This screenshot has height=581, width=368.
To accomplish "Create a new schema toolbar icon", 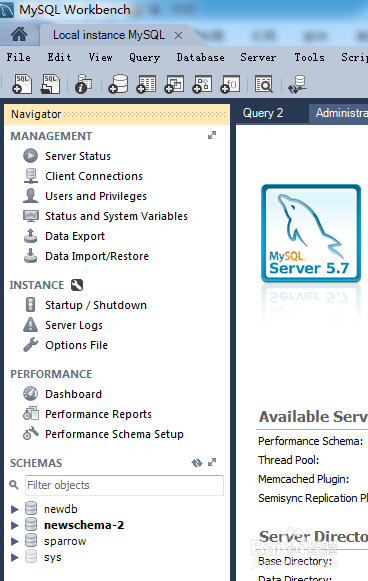I will [x=118, y=83].
